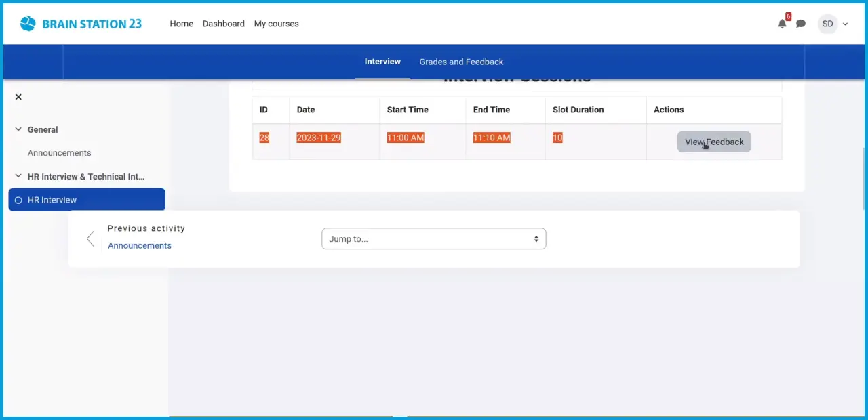Switch to the Grades and Feedback tab
This screenshot has height=420, width=868.
[x=461, y=62]
